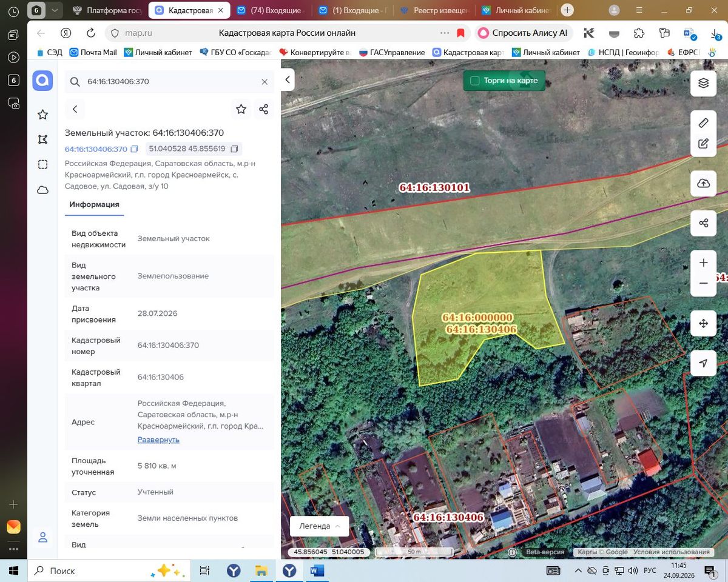The width and height of the screenshot is (728, 582).
Task: Zoom out on the map
Action: click(x=703, y=284)
